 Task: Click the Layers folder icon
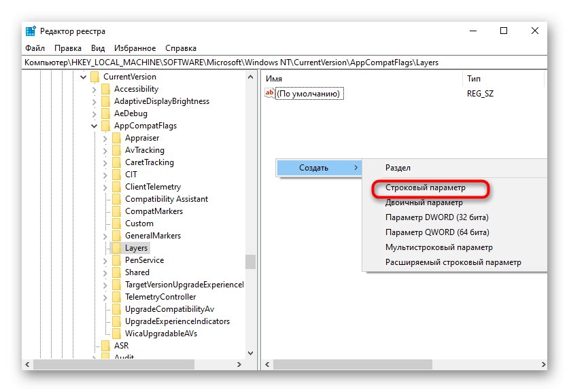click(116, 248)
